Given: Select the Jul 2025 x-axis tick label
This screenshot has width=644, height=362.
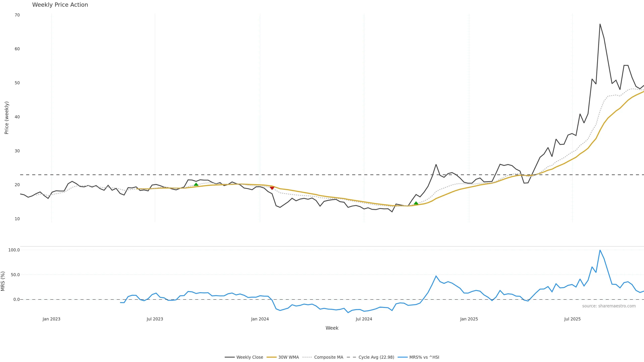Looking at the screenshot, I should (573, 319).
